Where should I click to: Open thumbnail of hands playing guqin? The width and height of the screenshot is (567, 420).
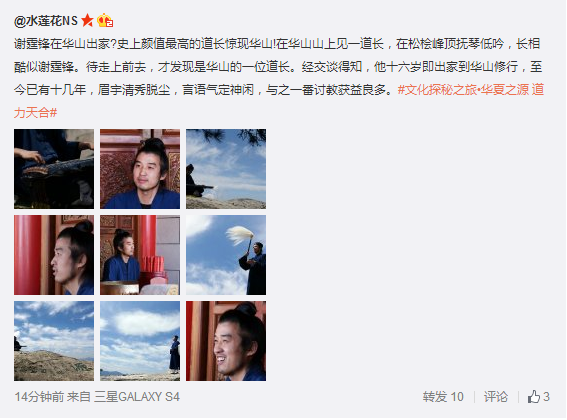tap(54, 169)
